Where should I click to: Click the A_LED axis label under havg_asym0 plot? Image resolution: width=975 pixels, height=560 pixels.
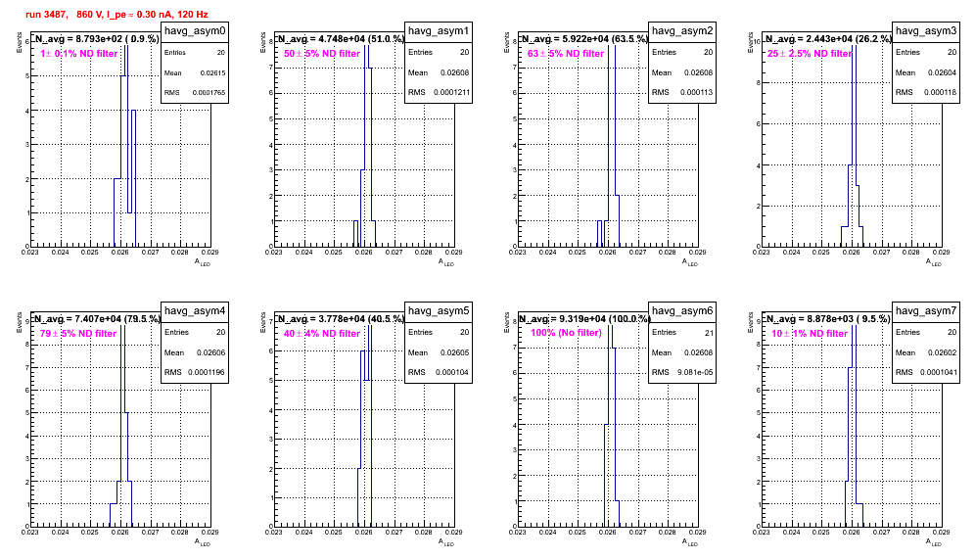pyautogui.click(x=203, y=262)
